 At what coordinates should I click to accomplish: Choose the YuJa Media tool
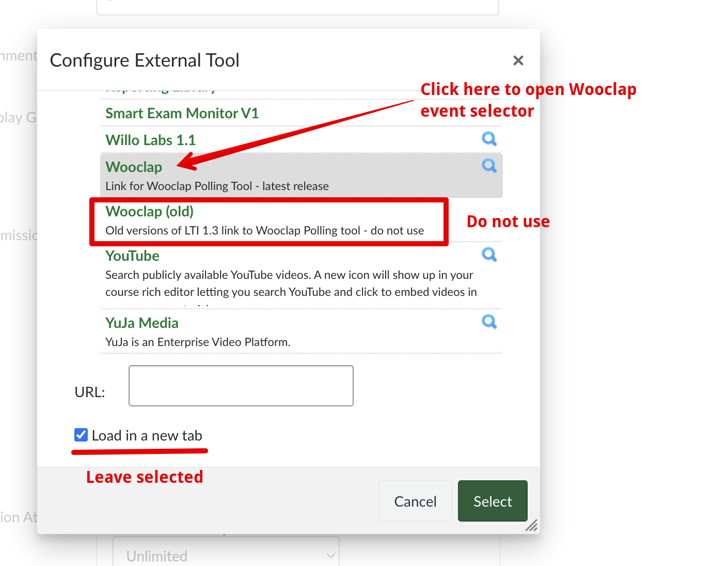click(141, 323)
